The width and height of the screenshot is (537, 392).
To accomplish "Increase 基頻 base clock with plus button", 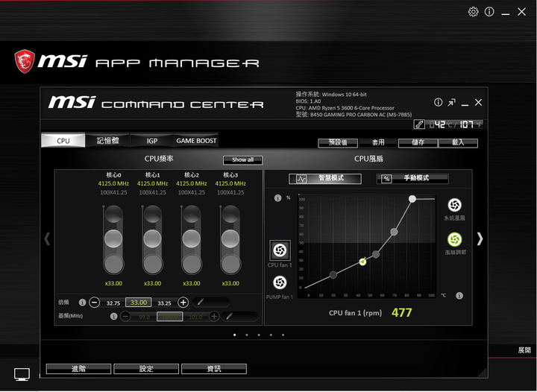I will tap(214, 317).
